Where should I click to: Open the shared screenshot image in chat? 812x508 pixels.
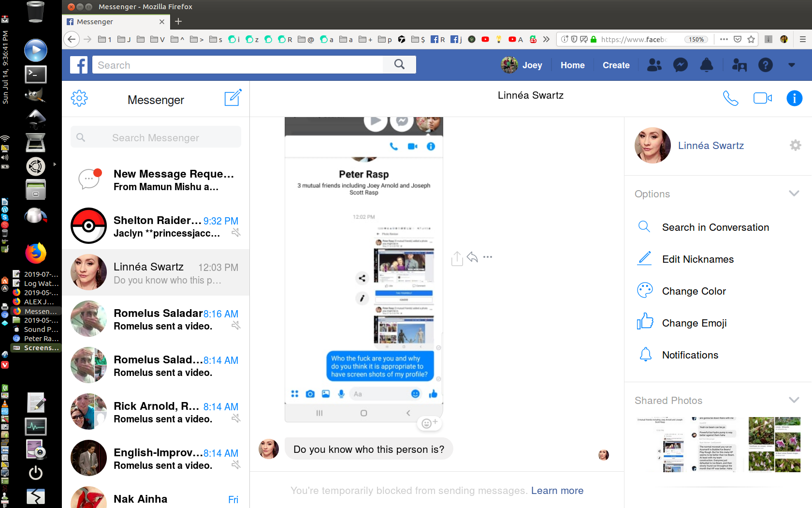(363, 269)
